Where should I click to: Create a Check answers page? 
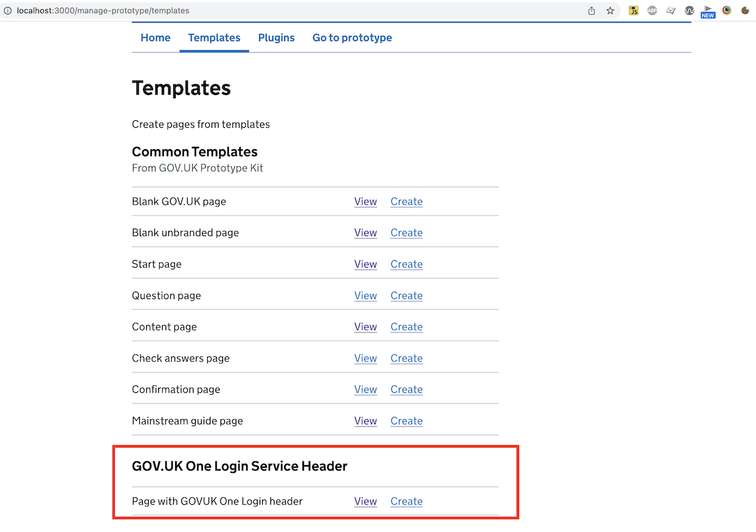coord(406,358)
